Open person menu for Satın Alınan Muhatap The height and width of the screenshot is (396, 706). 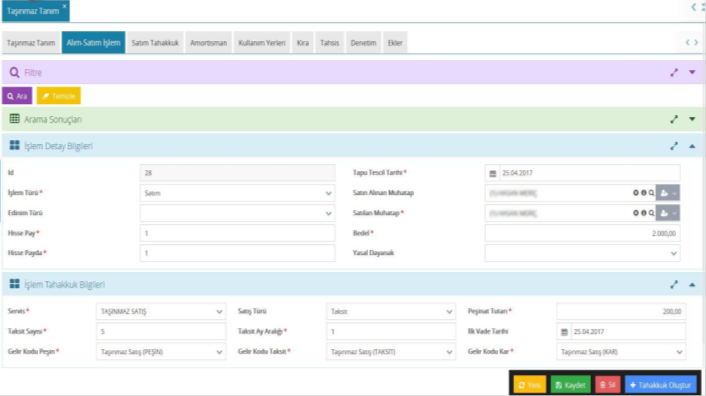pyautogui.click(x=668, y=193)
